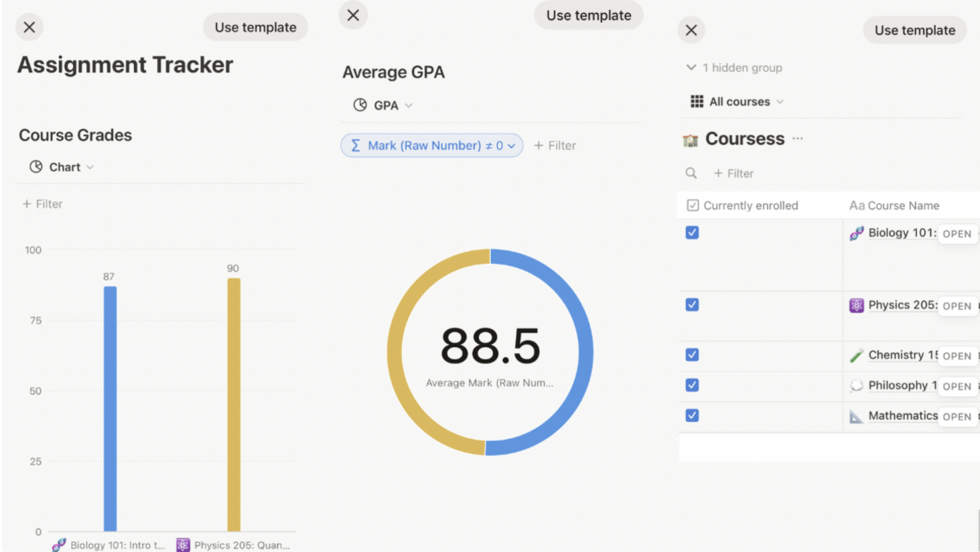The width and height of the screenshot is (980, 552).
Task: Toggle Mathematics currently enrolled checkbox
Action: click(x=692, y=415)
